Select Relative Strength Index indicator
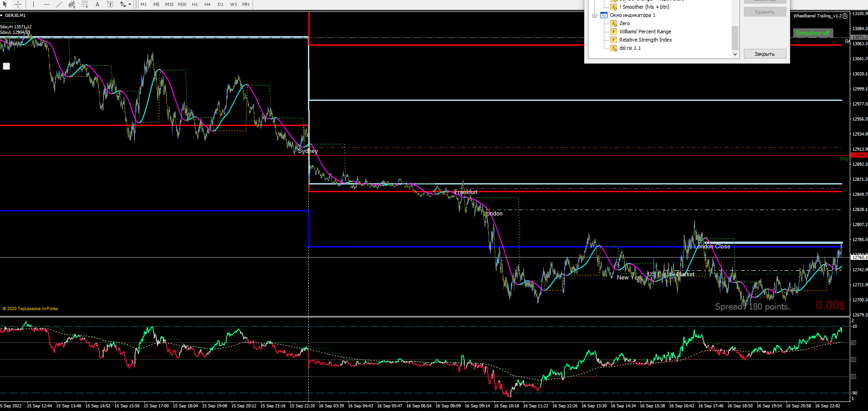 [x=645, y=40]
